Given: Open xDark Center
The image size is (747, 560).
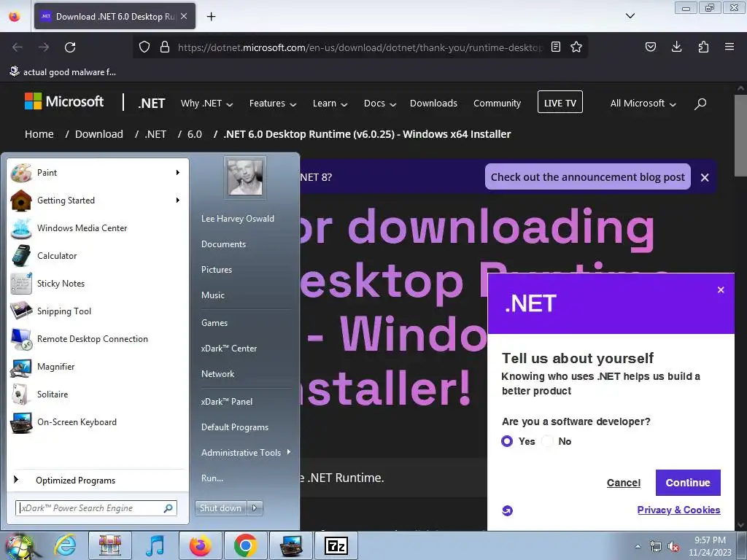Looking at the screenshot, I should tap(228, 349).
